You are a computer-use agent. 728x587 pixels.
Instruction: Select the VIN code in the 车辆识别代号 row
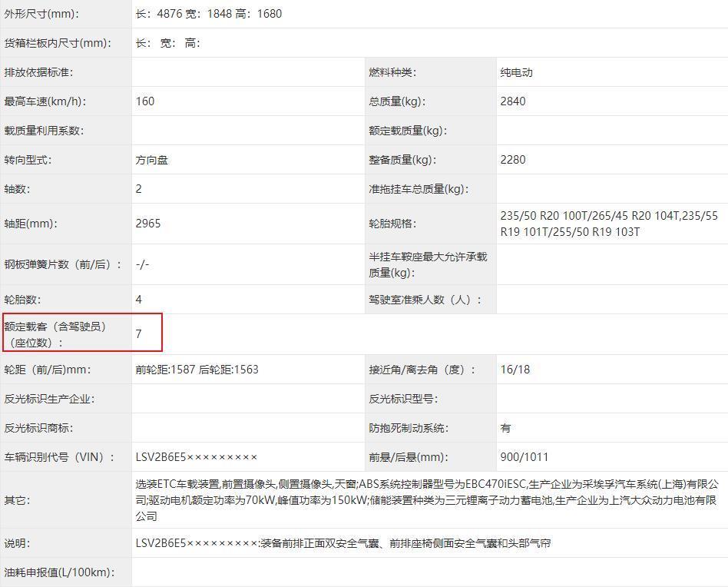(x=197, y=457)
